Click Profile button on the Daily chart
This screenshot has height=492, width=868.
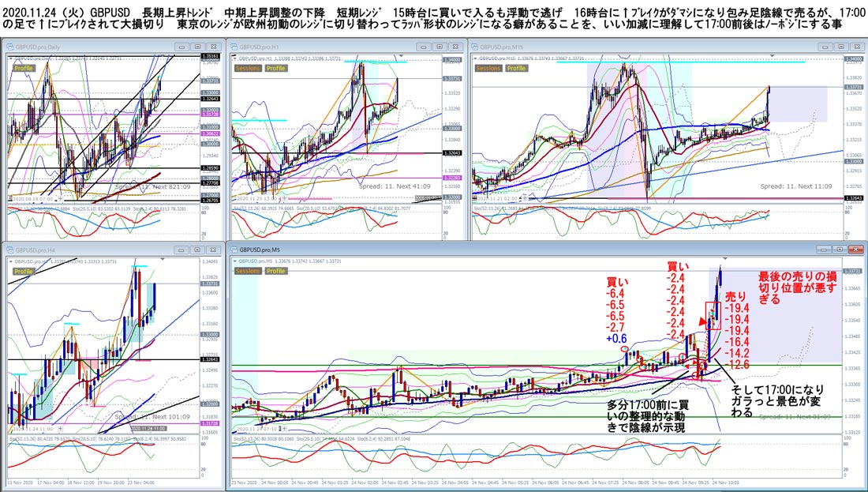tap(24, 68)
